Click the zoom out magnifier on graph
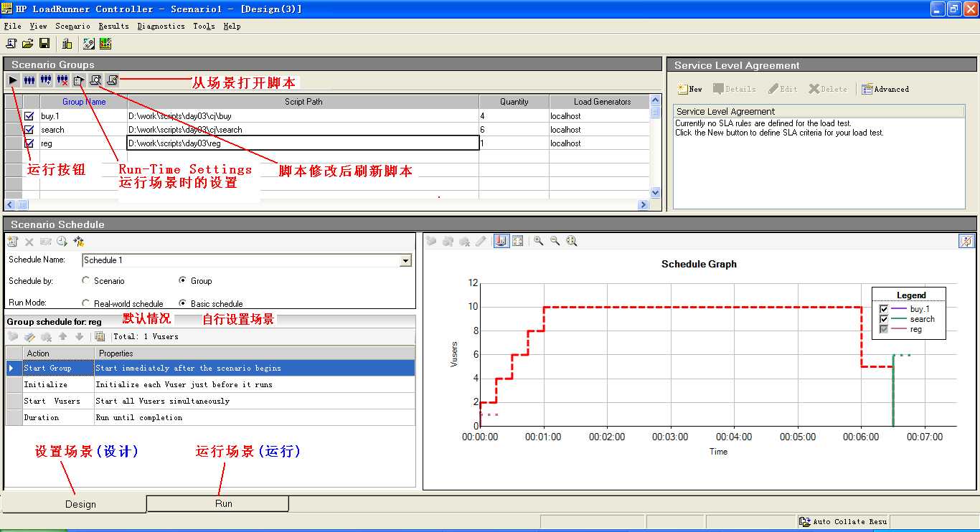 [x=555, y=241]
